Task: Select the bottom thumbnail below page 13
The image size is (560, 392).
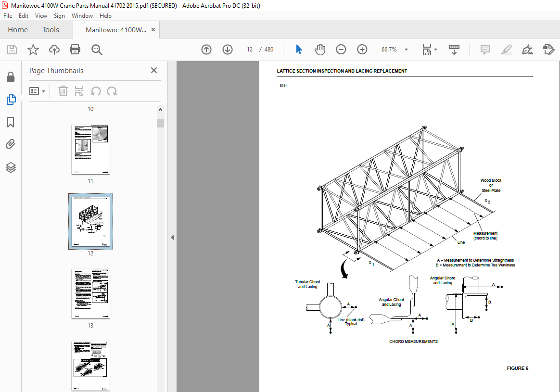Action: pyautogui.click(x=91, y=366)
